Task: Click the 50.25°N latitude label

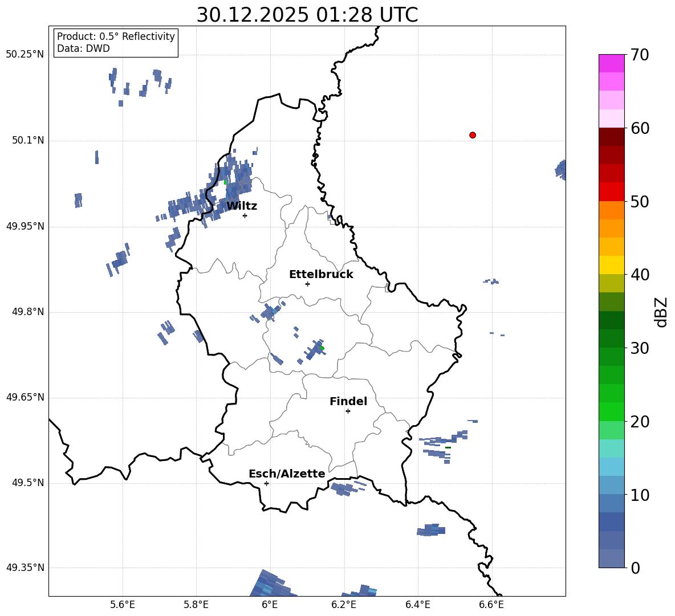Action: (x=25, y=55)
